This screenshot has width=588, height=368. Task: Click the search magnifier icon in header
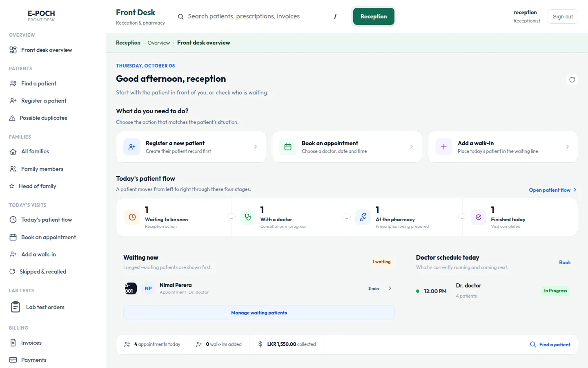coord(180,17)
